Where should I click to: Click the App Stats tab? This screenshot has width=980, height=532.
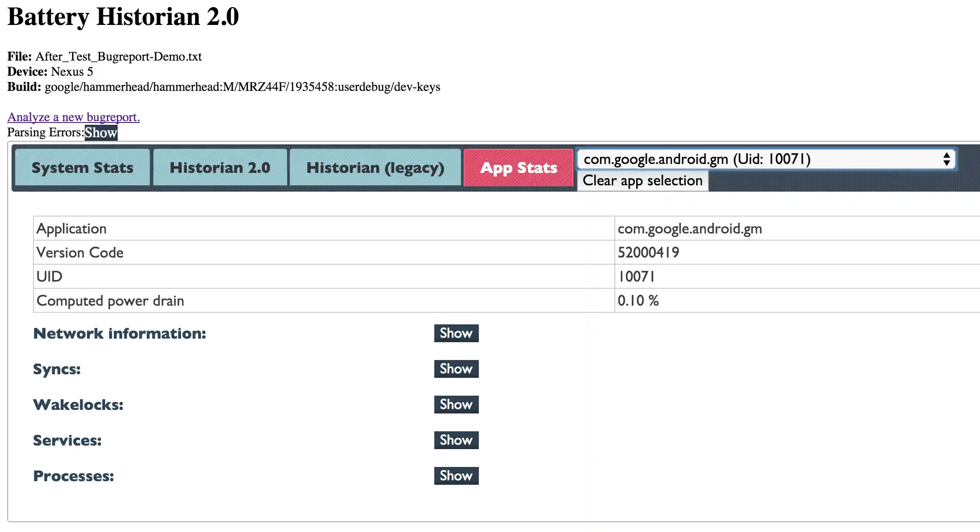click(x=519, y=168)
